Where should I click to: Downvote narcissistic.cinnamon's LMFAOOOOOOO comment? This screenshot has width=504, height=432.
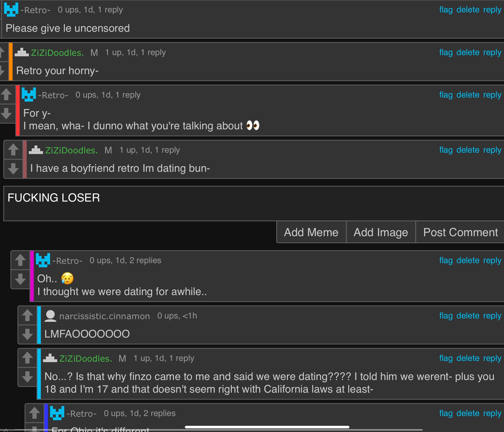[27, 334]
